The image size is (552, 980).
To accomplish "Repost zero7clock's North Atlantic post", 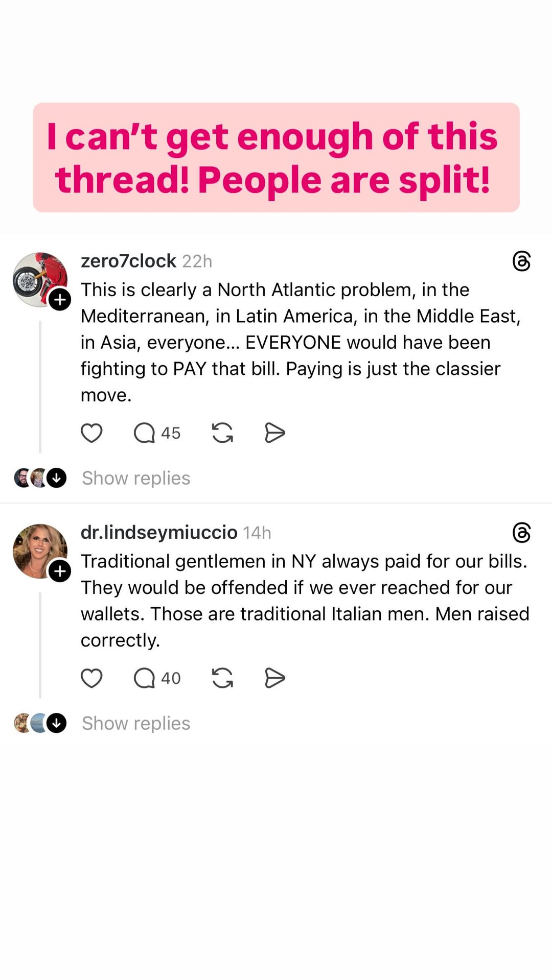I will [222, 433].
